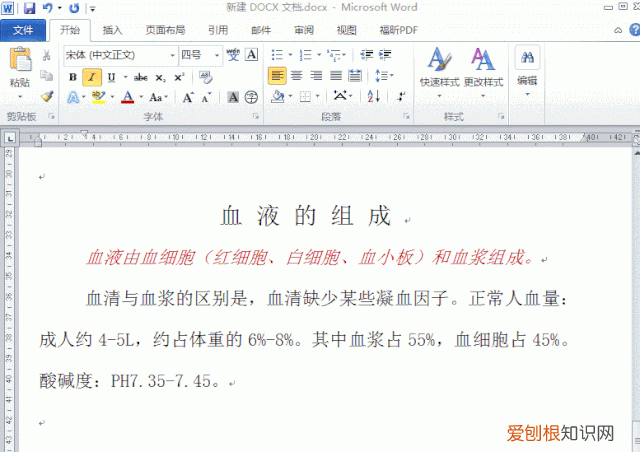Click the Redo/repeat icon
The image size is (640, 452).
click(x=74, y=8)
